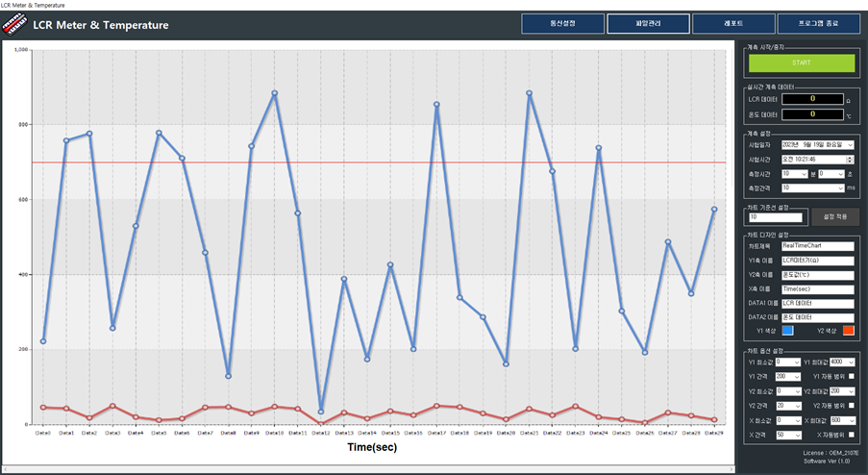This screenshot has width=868, height=475.
Task: Click the 프로그램 종료 exit button
Action: click(818, 24)
